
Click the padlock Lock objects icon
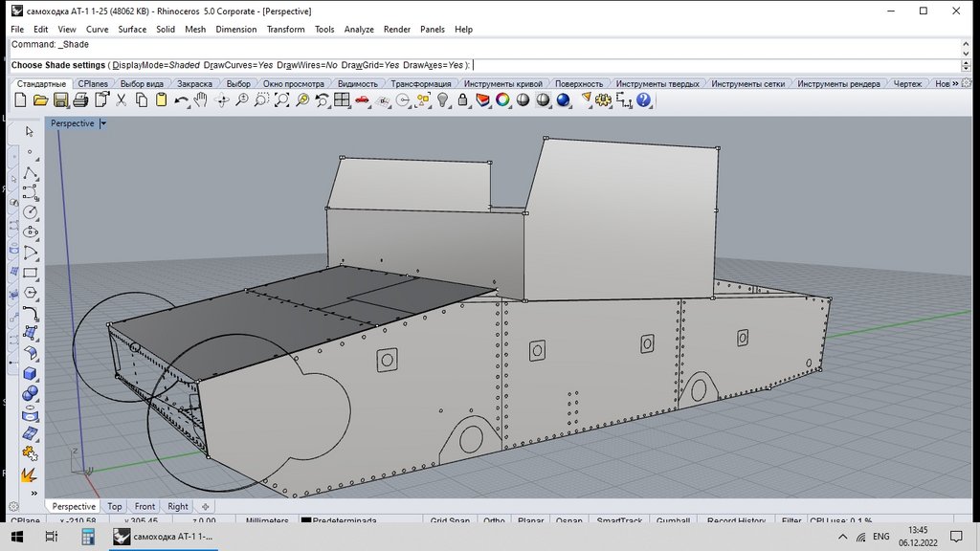click(462, 99)
